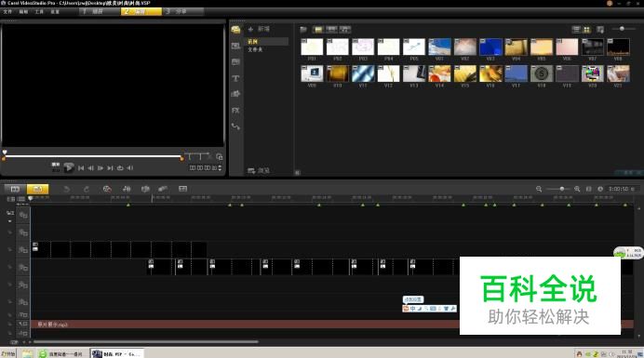Jump to the start of the preview
Viewport: 644px width, 358px height.
81,168
